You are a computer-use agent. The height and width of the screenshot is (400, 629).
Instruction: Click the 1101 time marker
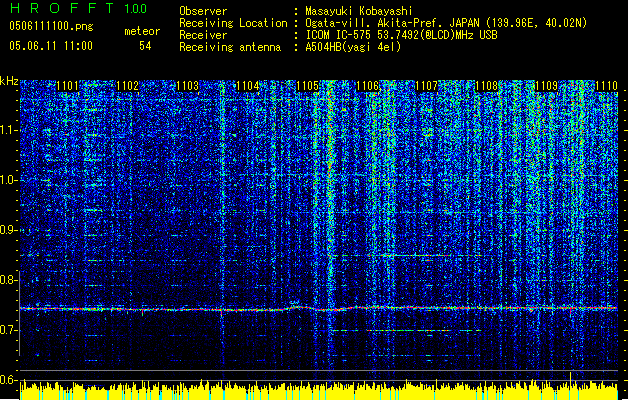67,86
